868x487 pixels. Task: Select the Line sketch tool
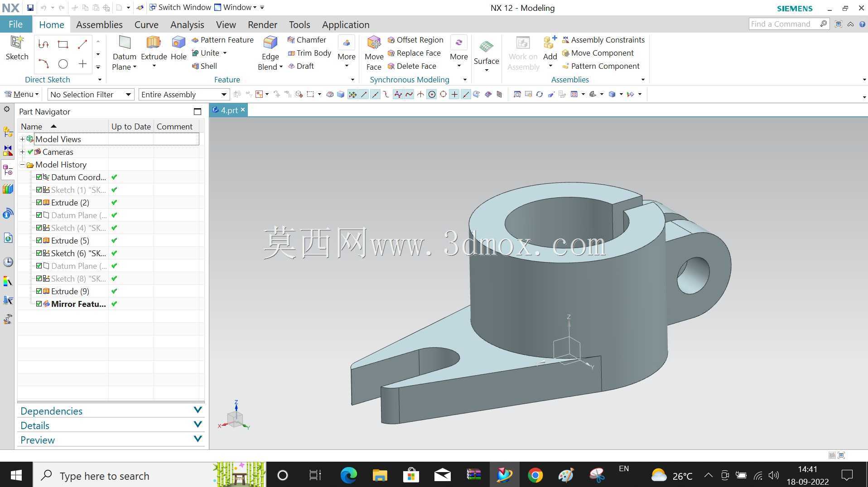[82, 44]
